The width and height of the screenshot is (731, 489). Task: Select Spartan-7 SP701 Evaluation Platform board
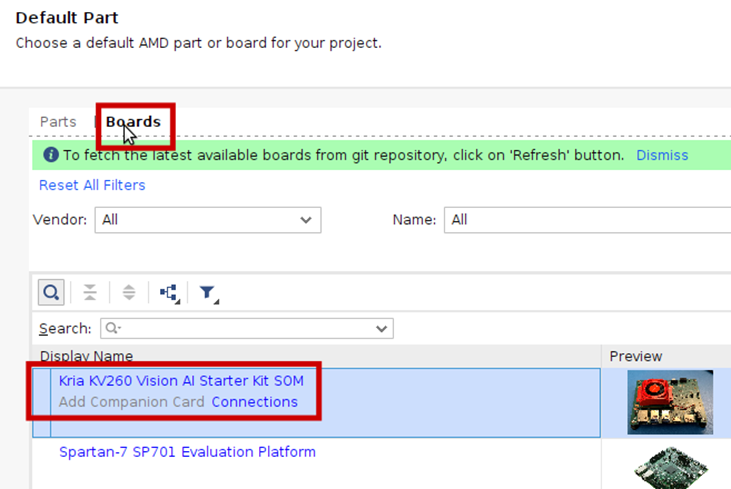(x=187, y=452)
